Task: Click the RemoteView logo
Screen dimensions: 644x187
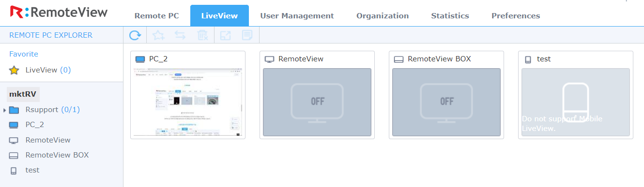Action: 59,13
